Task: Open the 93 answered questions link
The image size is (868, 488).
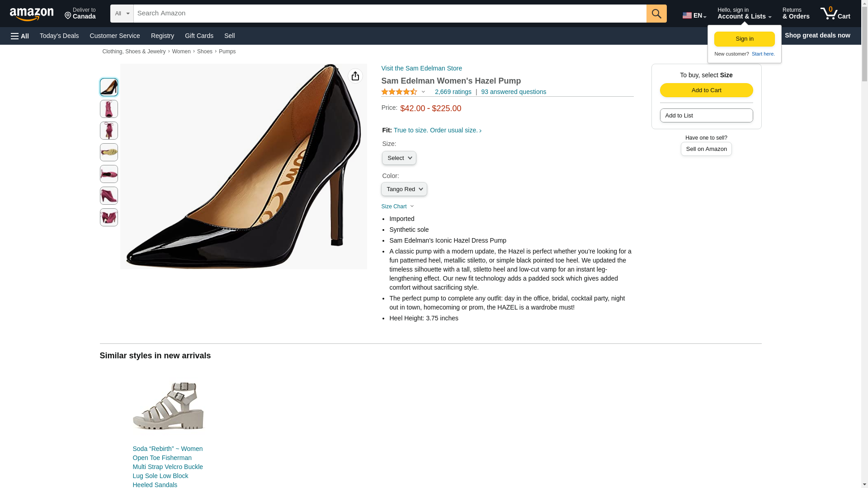Action: [514, 92]
